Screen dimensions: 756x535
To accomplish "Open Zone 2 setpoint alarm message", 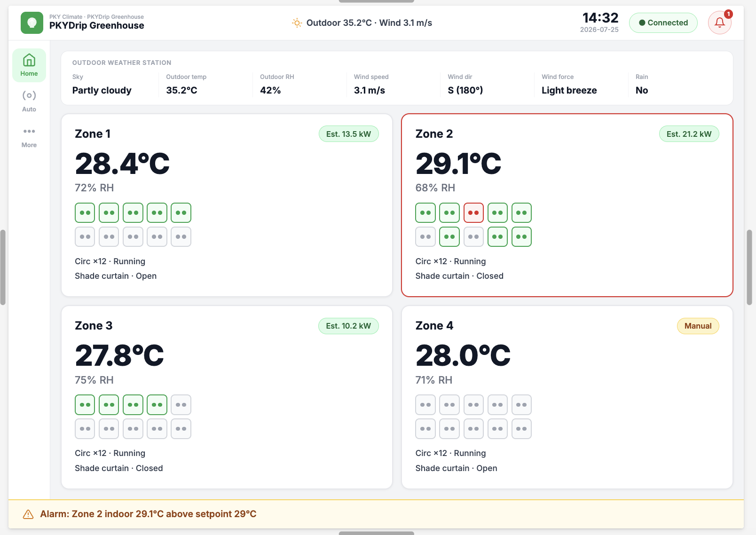I will point(148,514).
